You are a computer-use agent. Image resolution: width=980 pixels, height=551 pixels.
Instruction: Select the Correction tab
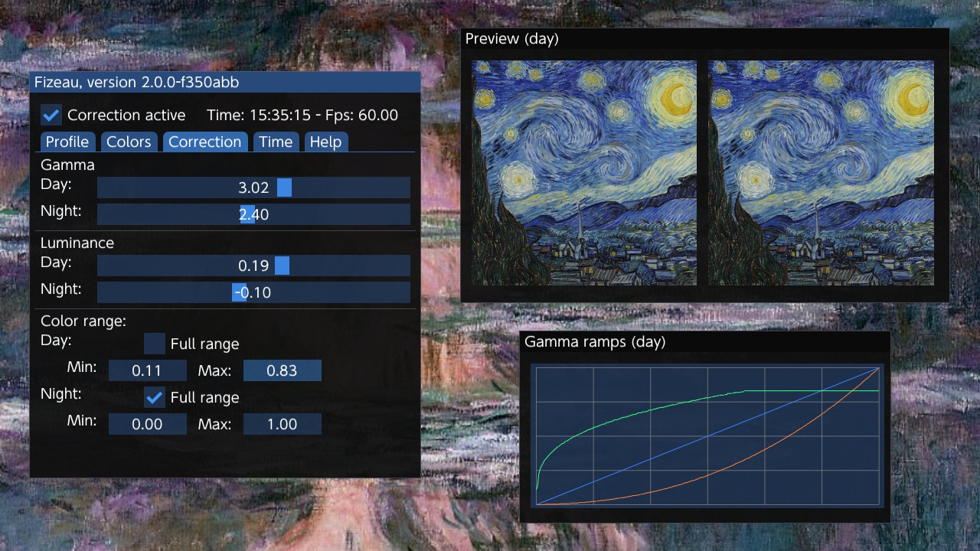205,142
